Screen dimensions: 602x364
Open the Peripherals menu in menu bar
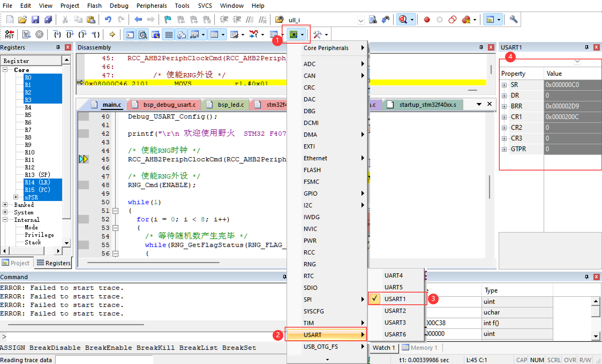[x=152, y=6]
